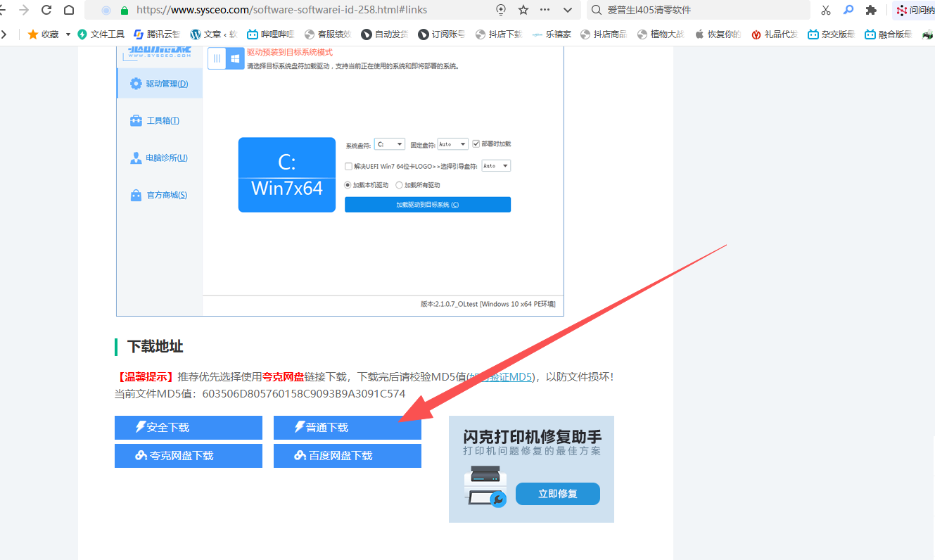935x560 pixels.
Task: Click the toolbox icon beside 工具箱(T)
Action: point(136,121)
